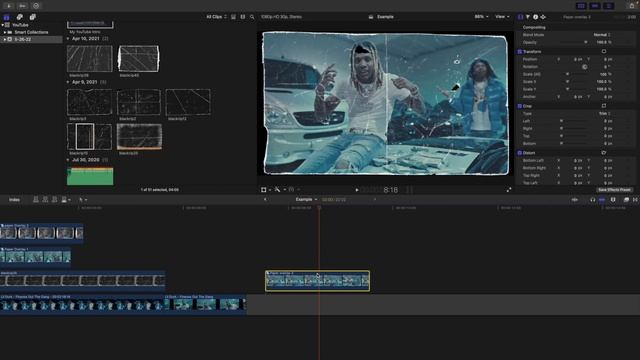Open the browser search magnifier
Image resolution: width=640 pixels, height=360 pixels.
click(252, 17)
